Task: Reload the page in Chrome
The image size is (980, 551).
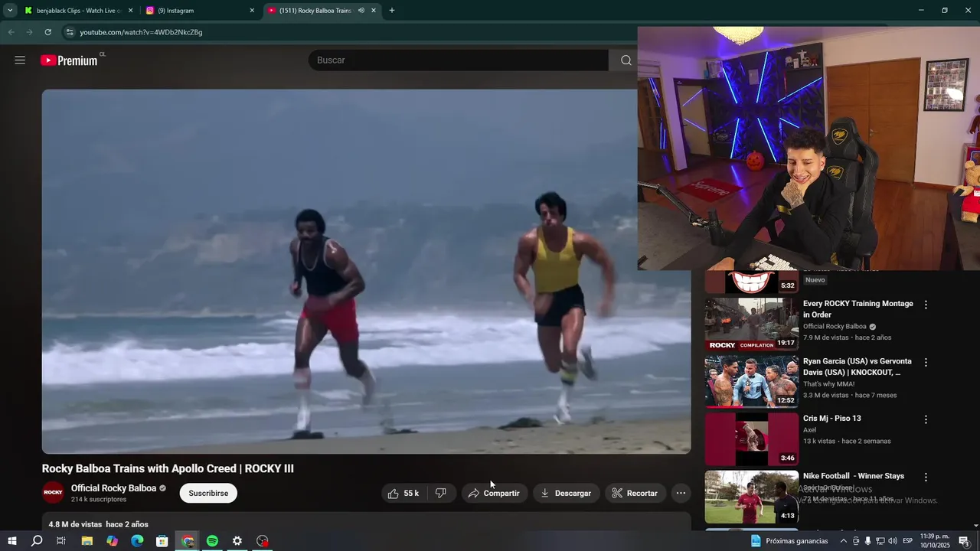Action: coord(47,32)
